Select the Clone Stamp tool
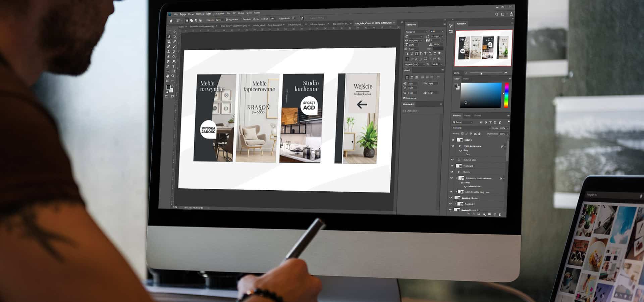This screenshot has width=644, height=302. 168,51
